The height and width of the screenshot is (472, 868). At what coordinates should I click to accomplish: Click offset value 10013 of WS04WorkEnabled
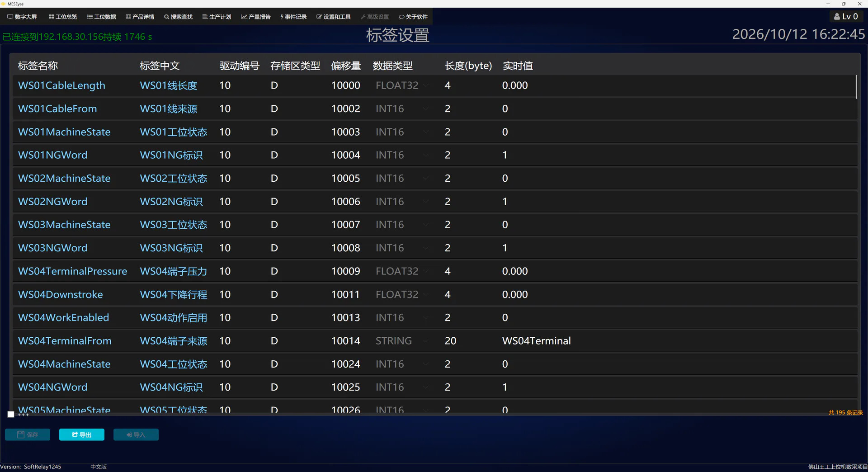346,317
